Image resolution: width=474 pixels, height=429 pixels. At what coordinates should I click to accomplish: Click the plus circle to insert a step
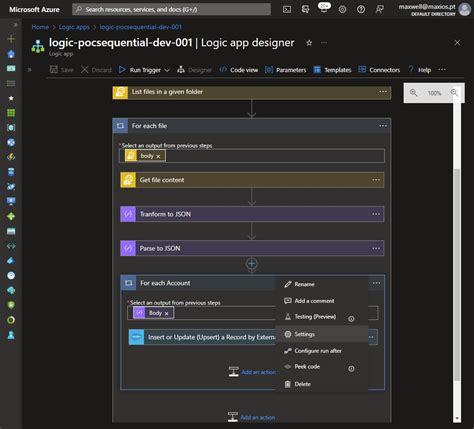(x=252, y=264)
